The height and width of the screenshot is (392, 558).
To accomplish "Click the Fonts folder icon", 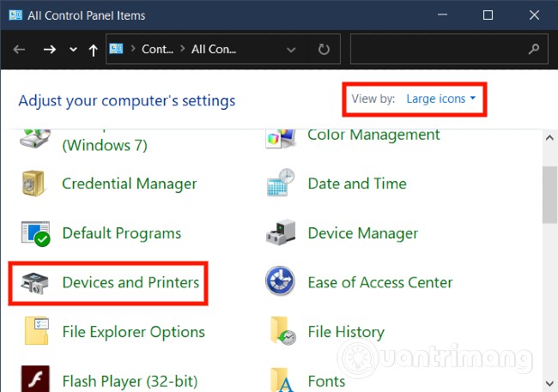I will point(282,379).
